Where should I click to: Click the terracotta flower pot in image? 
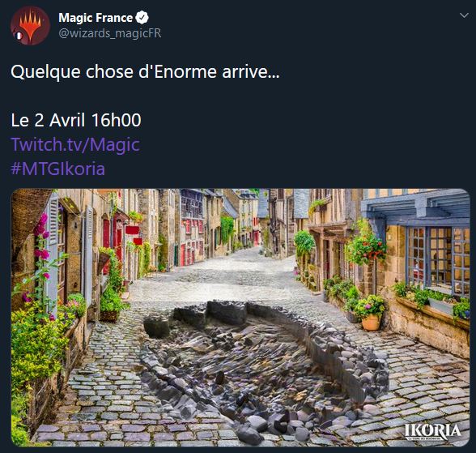pos(371,322)
